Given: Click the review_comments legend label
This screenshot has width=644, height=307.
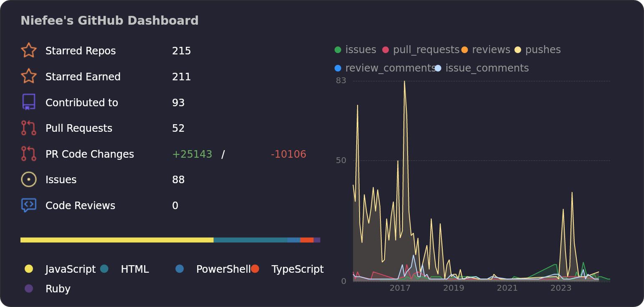Looking at the screenshot, I should [390, 68].
